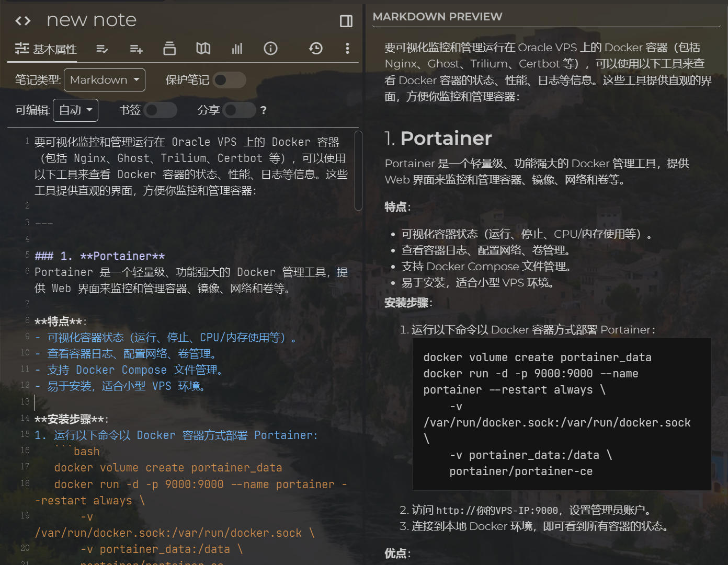Click the '```bash' line in editor
The width and height of the screenshot is (728, 565).
tap(77, 452)
